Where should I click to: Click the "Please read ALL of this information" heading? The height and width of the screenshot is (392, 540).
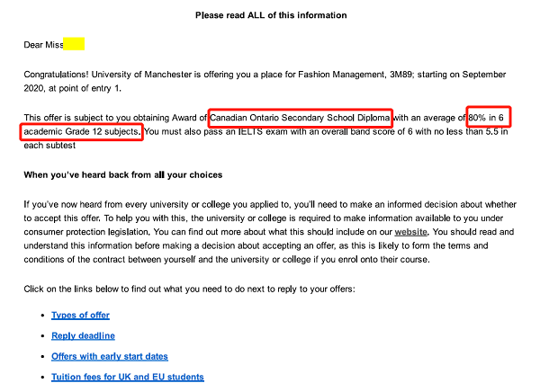pyautogui.click(x=271, y=15)
